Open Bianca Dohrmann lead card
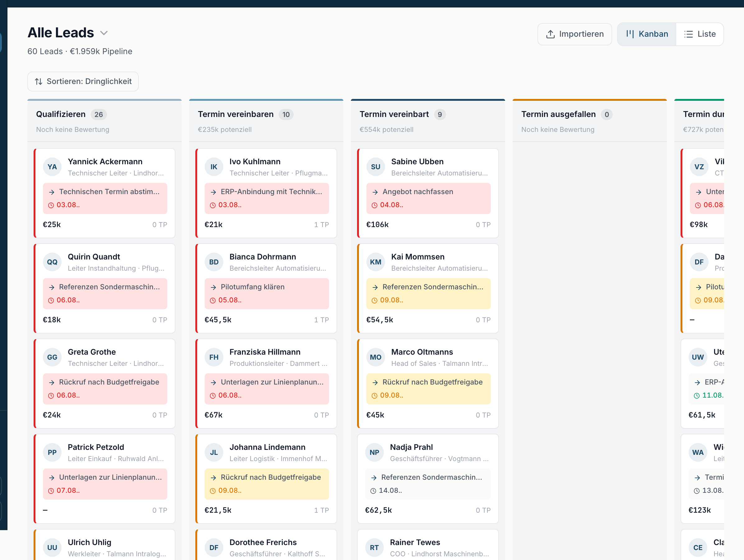 (266, 288)
